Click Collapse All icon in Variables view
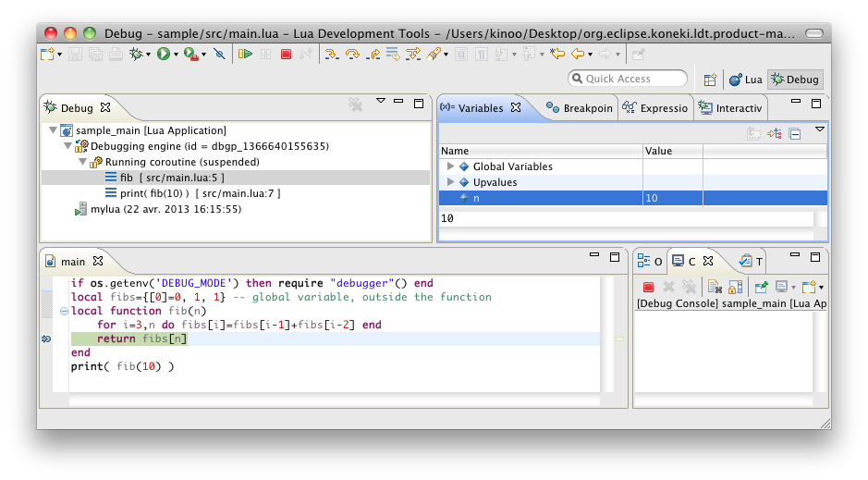The height and width of the screenshot is (480, 868). tap(795, 133)
